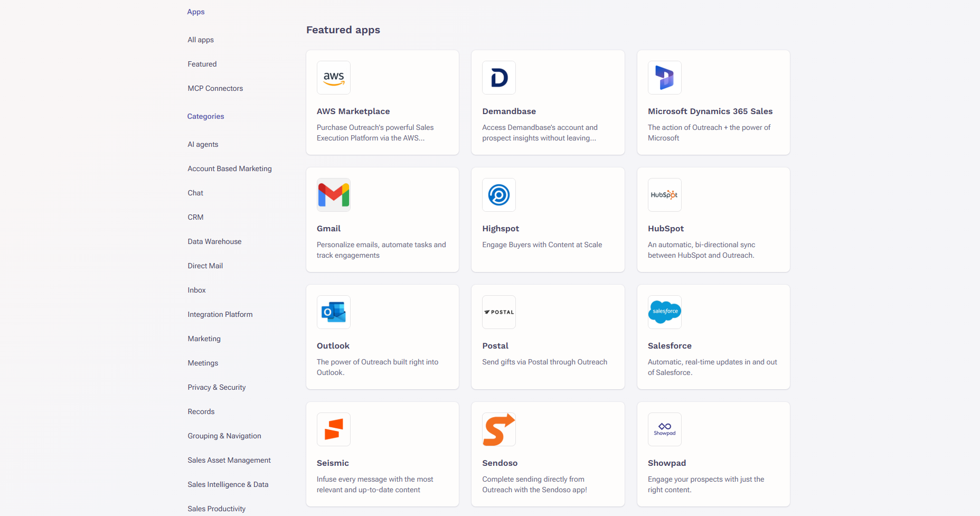Image resolution: width=980 pixels, height=516 pixels.
Task: Open the All apps list
Action: coord(201,40)
